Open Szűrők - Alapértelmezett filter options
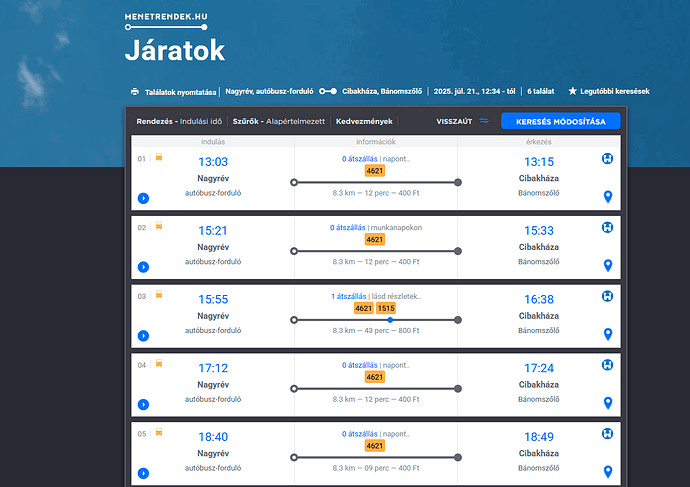 (x=279, y=121)
